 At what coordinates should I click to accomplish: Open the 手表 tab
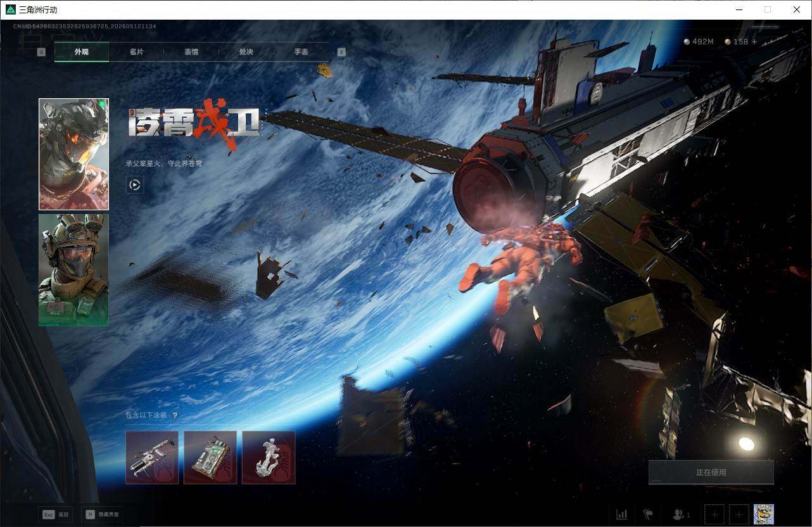pos(301,52)
